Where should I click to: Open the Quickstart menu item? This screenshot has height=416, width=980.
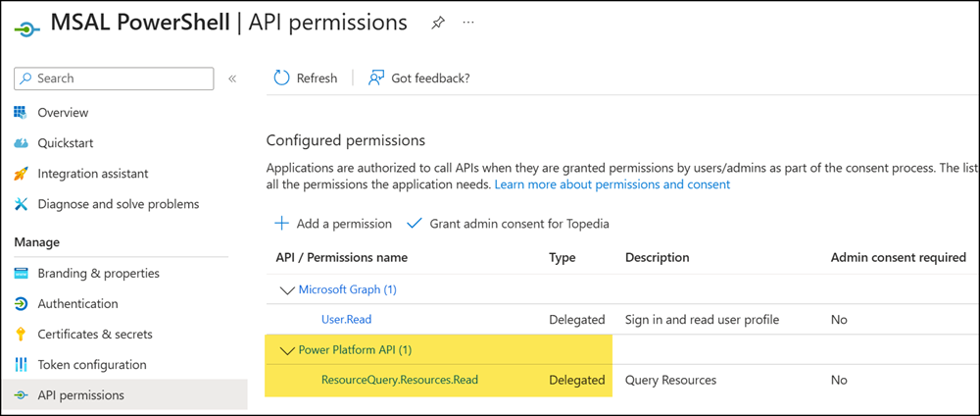coord(66,143)
